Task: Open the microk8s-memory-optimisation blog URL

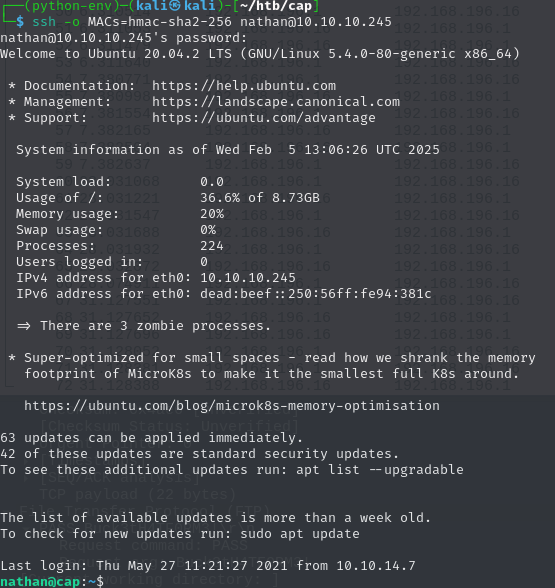Action: (232, 406)
